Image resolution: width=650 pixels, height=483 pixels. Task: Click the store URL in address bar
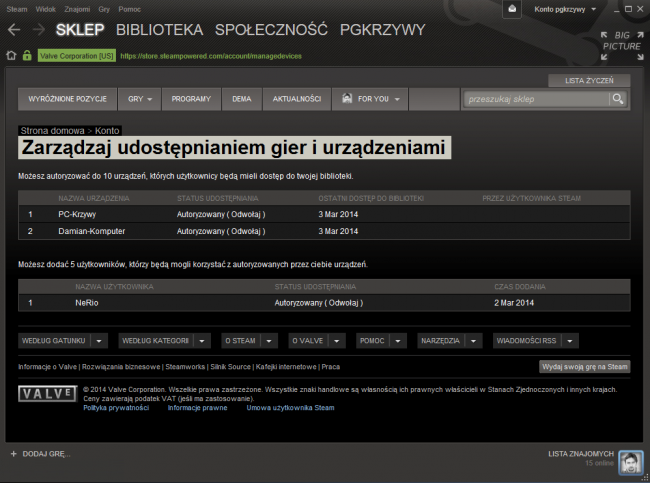[211, 56]
